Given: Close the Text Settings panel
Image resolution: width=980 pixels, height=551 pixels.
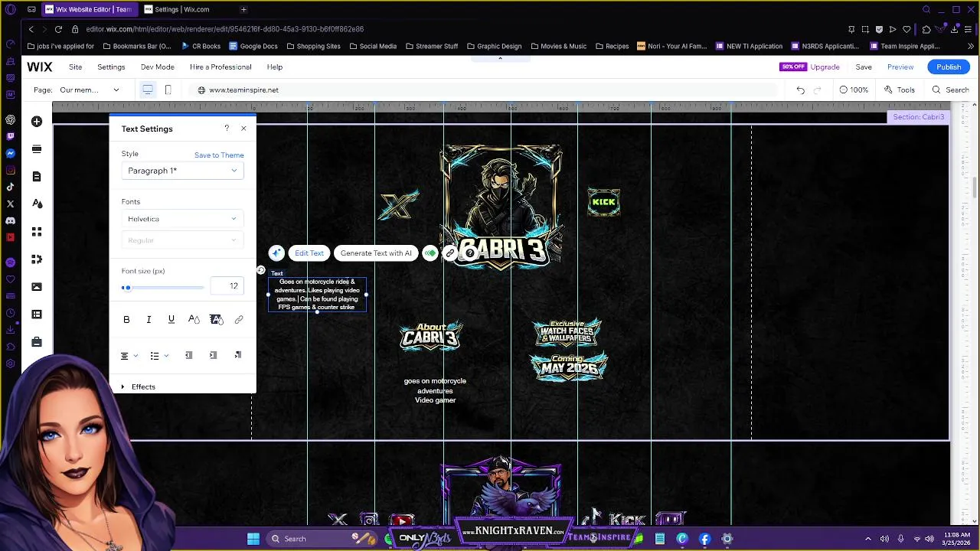Looking at the screenshot, I should point(243,129).
